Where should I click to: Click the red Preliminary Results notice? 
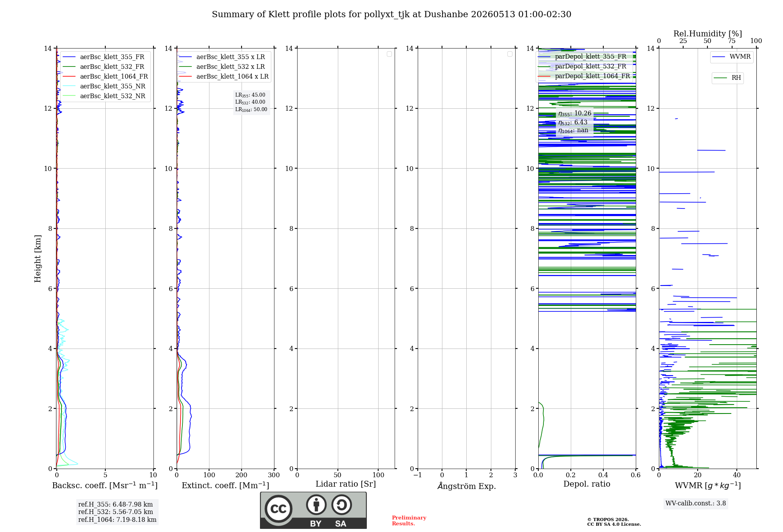pos(409,521)
